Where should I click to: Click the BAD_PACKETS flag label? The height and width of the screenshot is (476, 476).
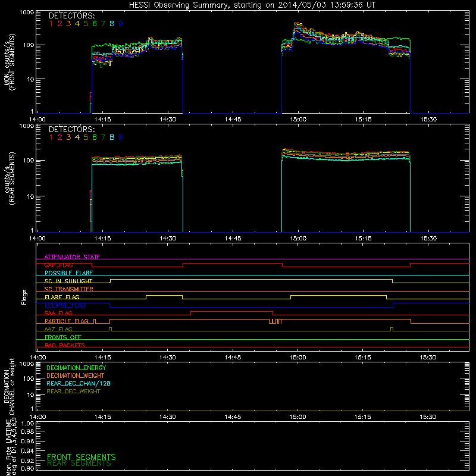pyautogui.click(x=65, y=345)
